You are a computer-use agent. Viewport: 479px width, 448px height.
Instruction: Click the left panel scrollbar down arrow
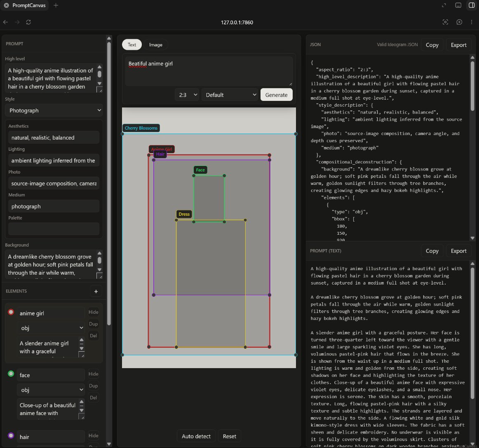(x=109, y=444)
